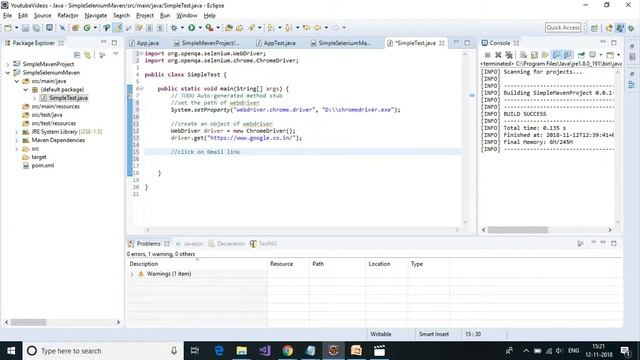Click the Clear Console icon
640x360 pixels.
click(523, 55)
